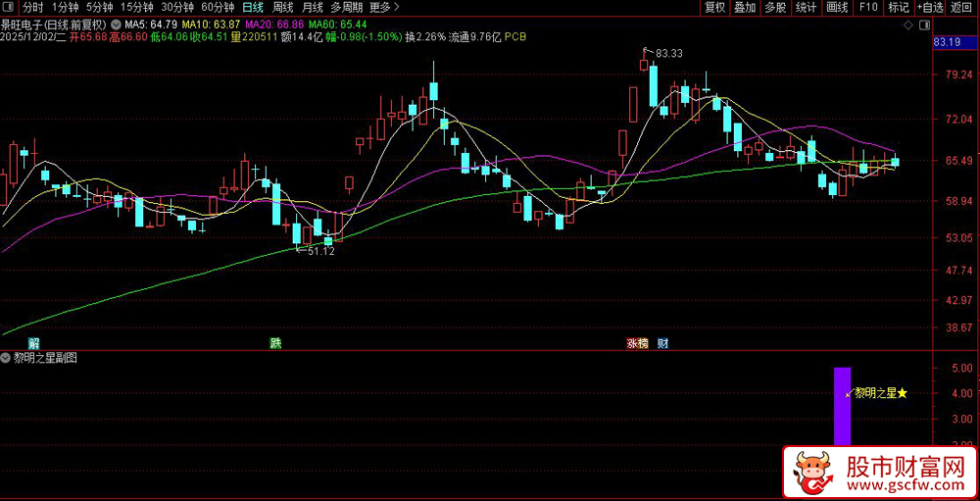Click the 景旺电子(日线 前复权) title
This screenshot has height=501, width=980.
[55, 25]
